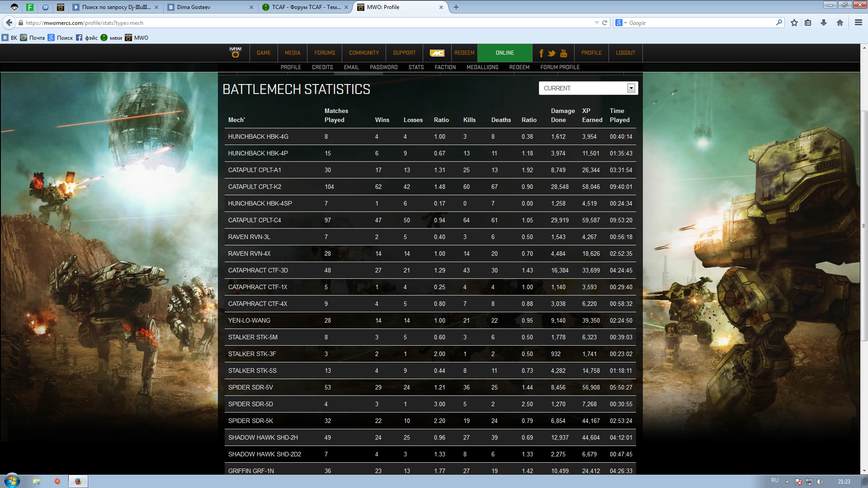The height and width of the screenshot is (488, 868).
Task: Go to PROFILE in the top navigation
Action: (x=591, y=53)
